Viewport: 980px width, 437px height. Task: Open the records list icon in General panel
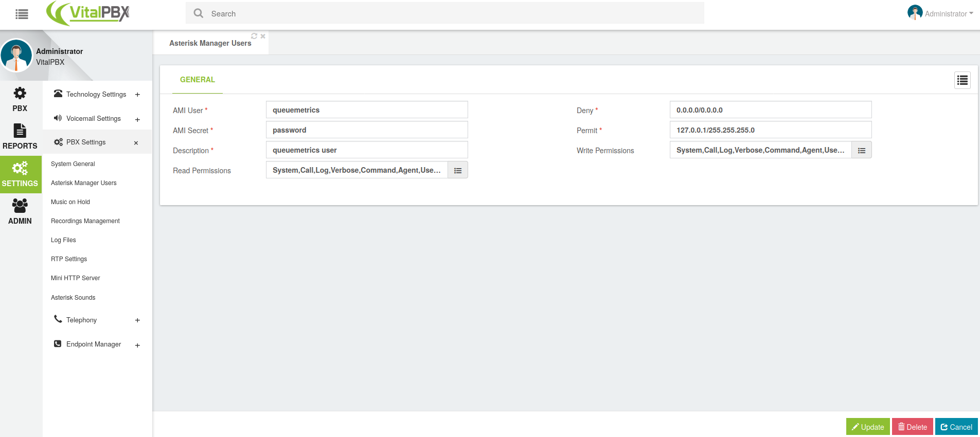[962, 80]
